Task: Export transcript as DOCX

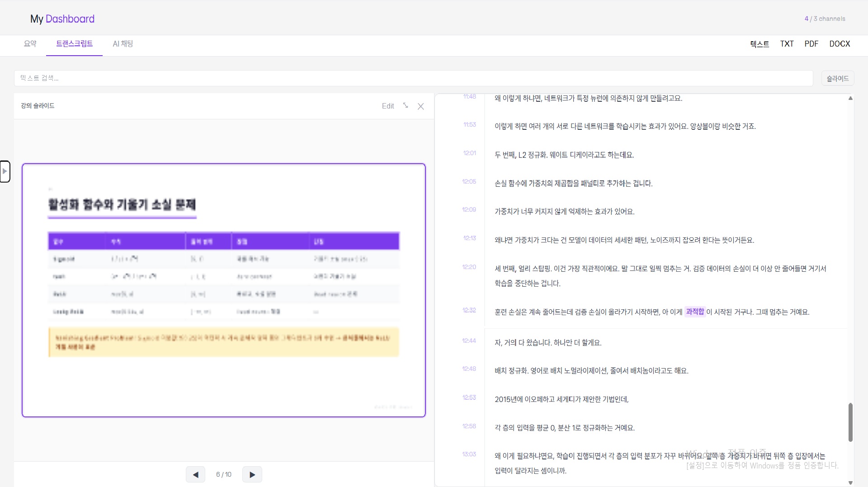Action: [x=840, y=44]
